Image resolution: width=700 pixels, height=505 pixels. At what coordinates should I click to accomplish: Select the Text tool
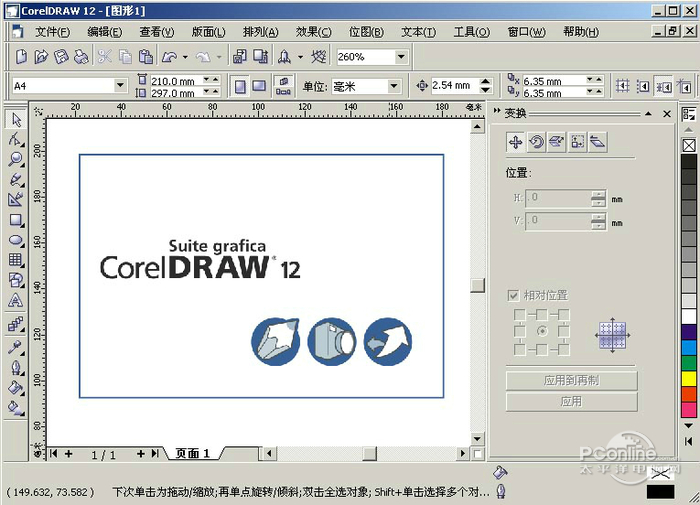[x=16, y=300]
